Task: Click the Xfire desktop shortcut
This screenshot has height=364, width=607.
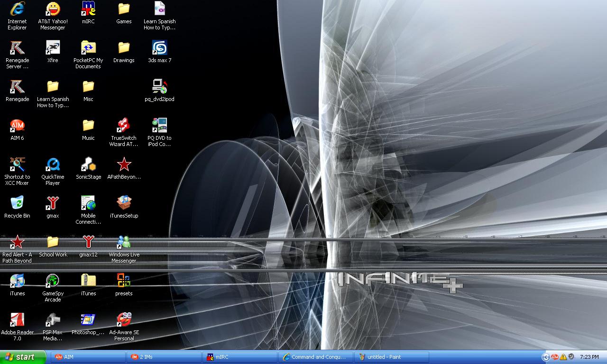Action: [x=53, y=48]
